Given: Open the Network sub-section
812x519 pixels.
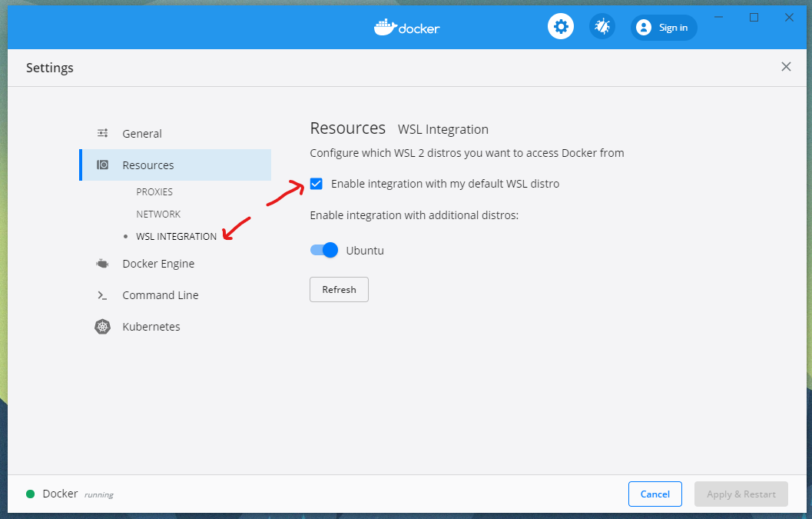Looking at the screenshot, I should click(x=158, y=214).
